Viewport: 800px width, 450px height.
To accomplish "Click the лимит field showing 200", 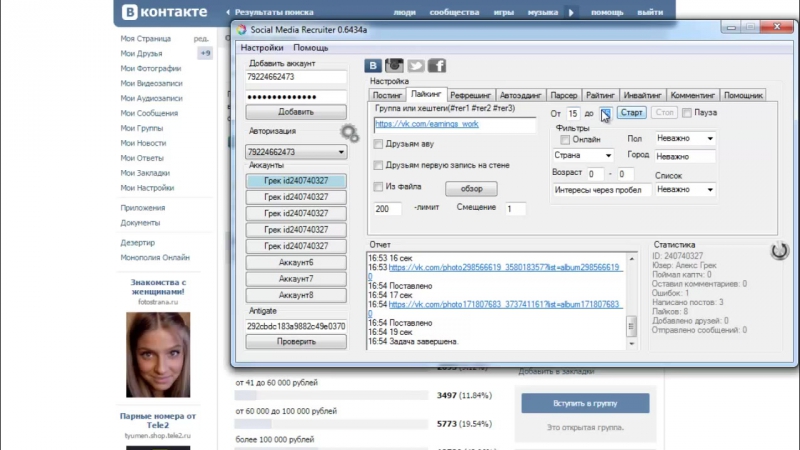I will [388, 209].
